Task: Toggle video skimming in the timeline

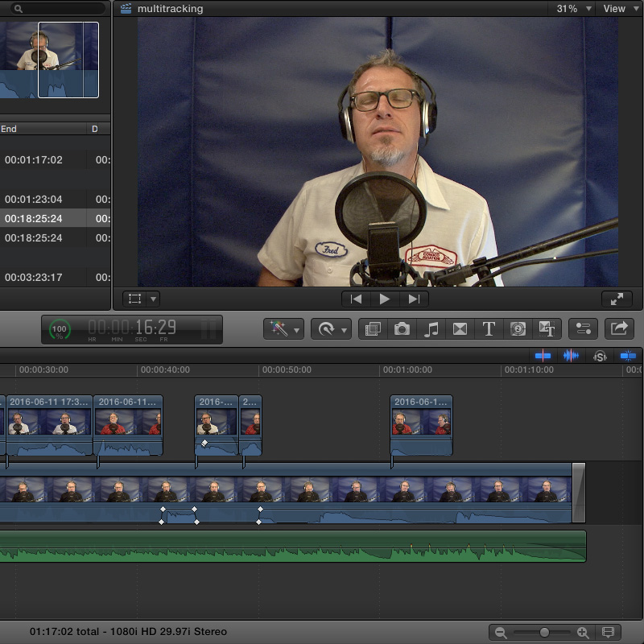Action: (543, 356)
